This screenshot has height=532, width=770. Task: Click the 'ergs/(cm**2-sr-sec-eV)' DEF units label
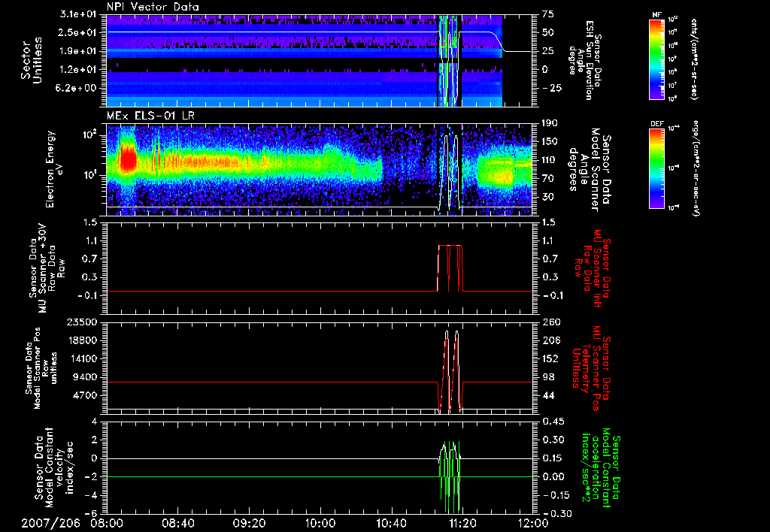coord(696,168)
